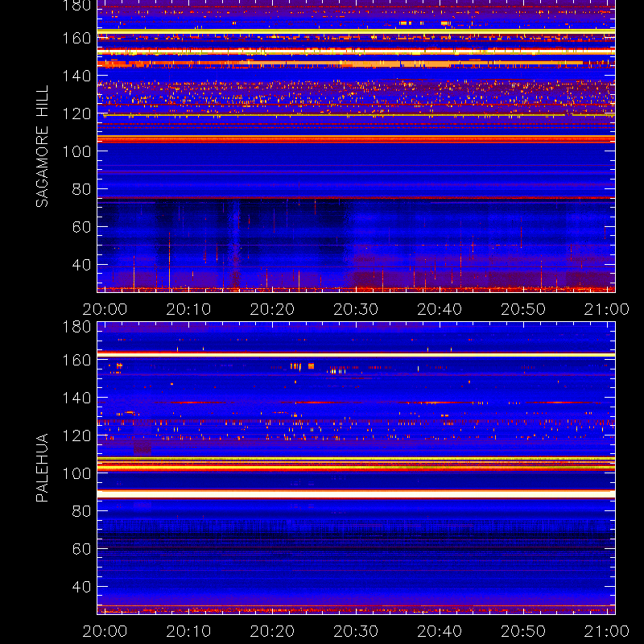Click 20:40 under the Palehua plot

(x=440, y=631)
